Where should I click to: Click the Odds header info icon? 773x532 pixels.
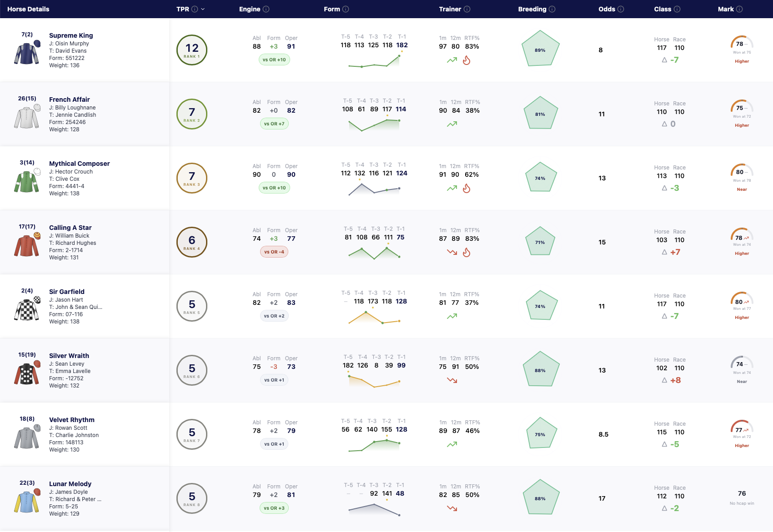click(621, 9)
